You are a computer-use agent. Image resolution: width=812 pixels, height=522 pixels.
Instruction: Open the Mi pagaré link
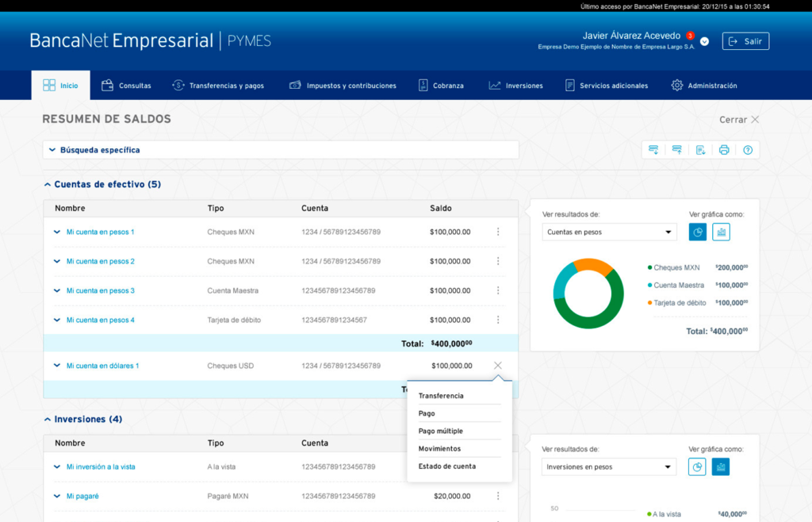pyautogui.click(x=82, y=496)
